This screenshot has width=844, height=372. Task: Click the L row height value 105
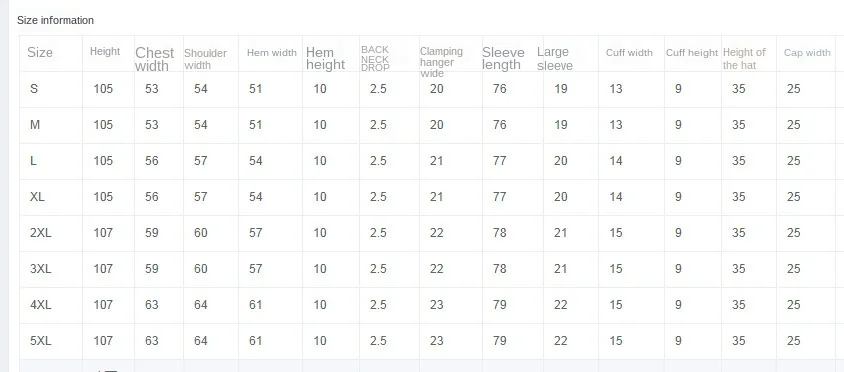103,161
